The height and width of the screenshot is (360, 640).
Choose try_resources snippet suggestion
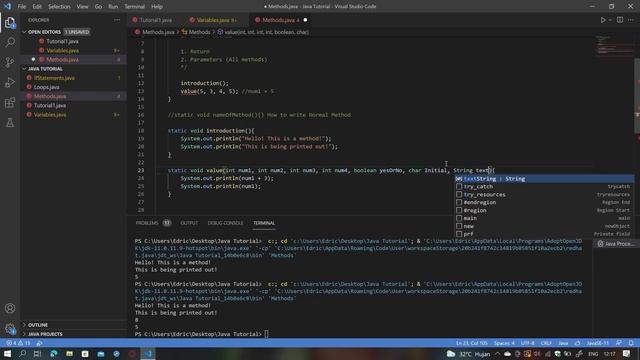544,194
